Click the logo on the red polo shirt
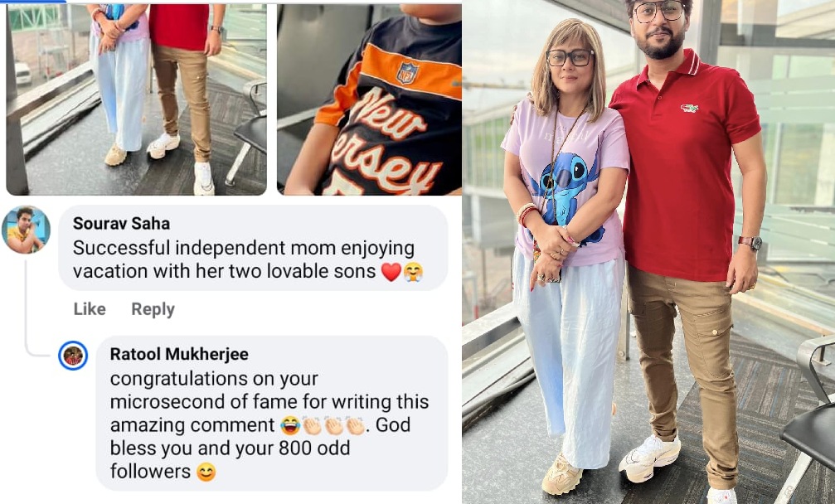835x504 pixels. (689, 109)
